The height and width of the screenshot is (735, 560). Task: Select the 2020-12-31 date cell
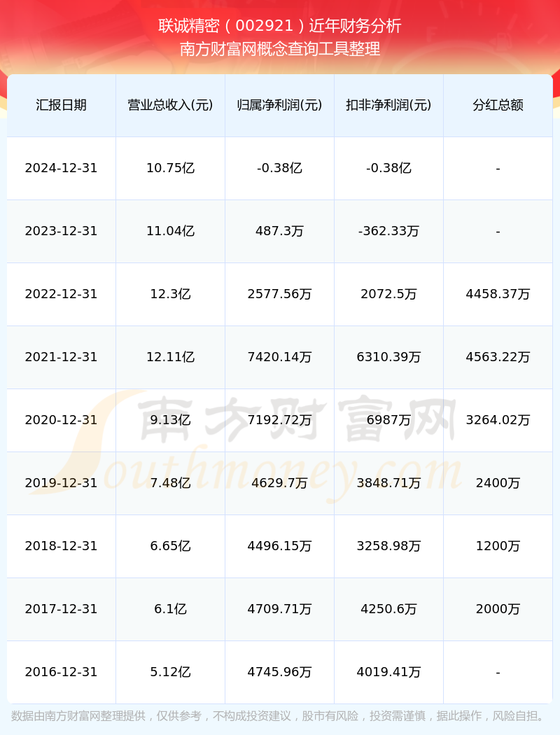[61, 420]
